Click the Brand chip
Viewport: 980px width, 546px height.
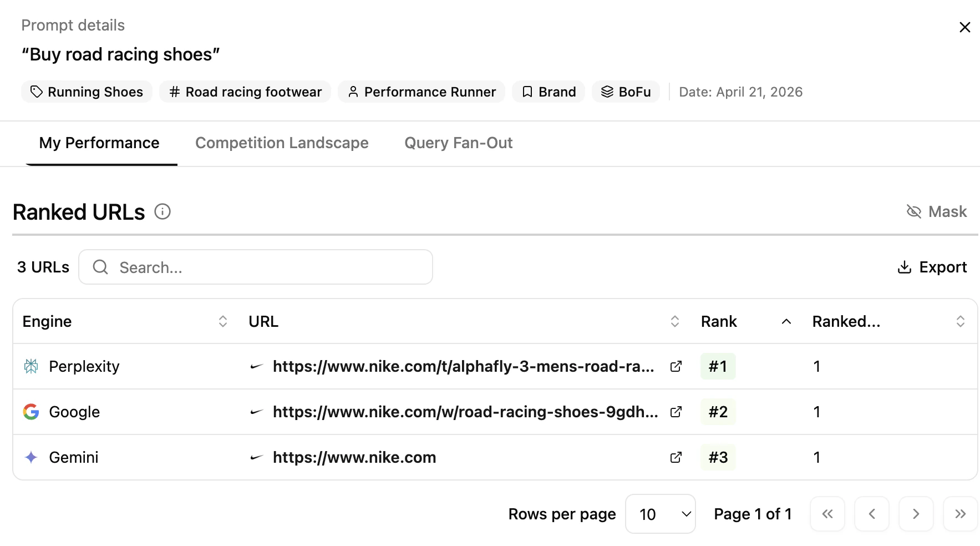pyautogui.click(x=549, y=92)
